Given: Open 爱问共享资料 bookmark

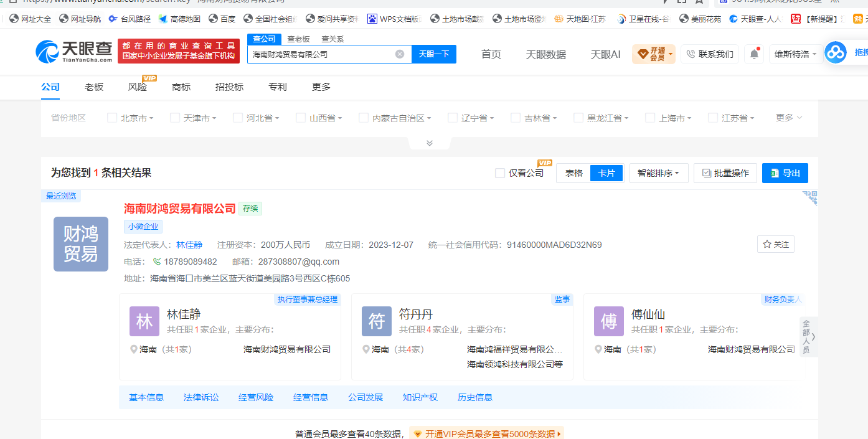Looking at the screenshot, I should (x=333, y=19).
